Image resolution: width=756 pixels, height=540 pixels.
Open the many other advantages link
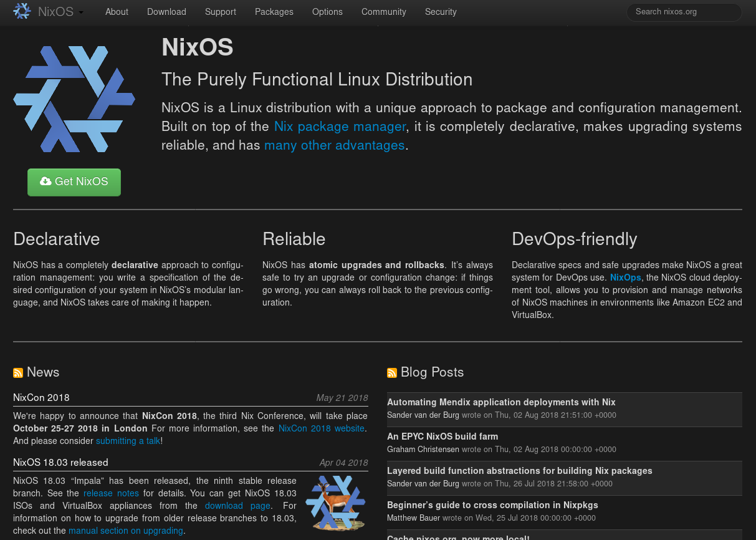click(x=335, y=145)
